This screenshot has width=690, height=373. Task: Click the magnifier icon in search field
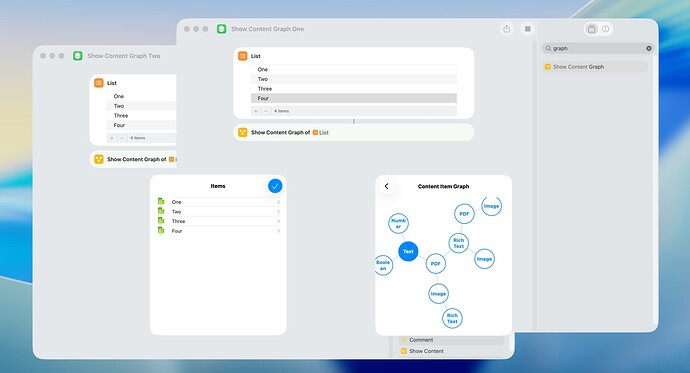548,48
